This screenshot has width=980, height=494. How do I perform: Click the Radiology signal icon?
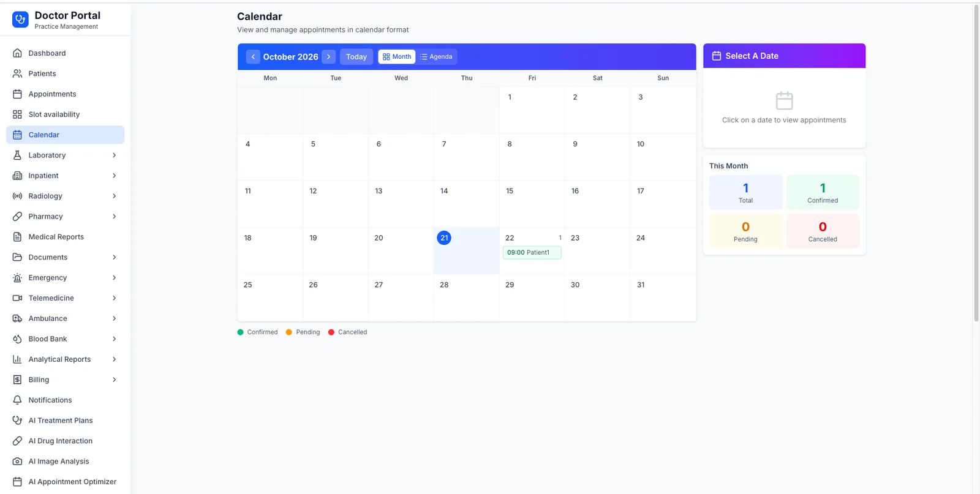[x=17, y=196]
